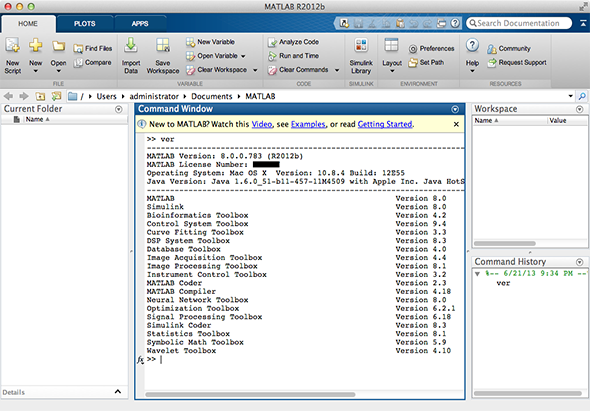Open the Command Window actions menu
Screen dimensions: 590x411
click(x=455, y=109)
